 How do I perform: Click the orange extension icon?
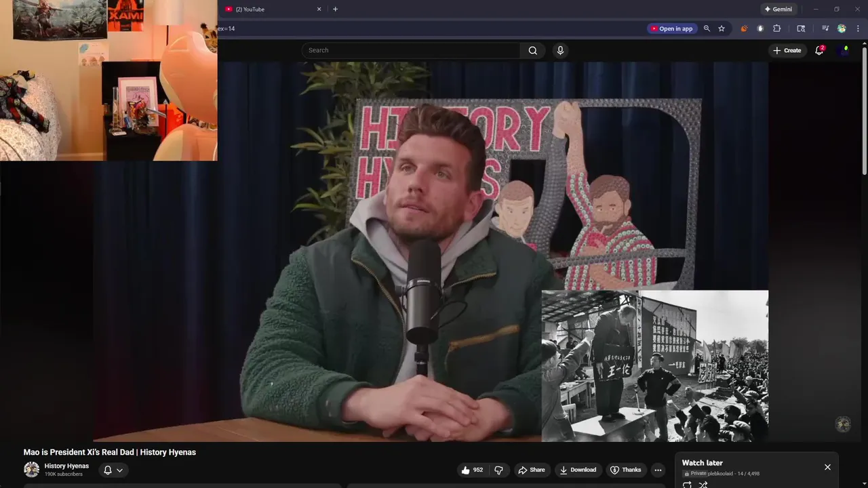(x=744, y=28)
